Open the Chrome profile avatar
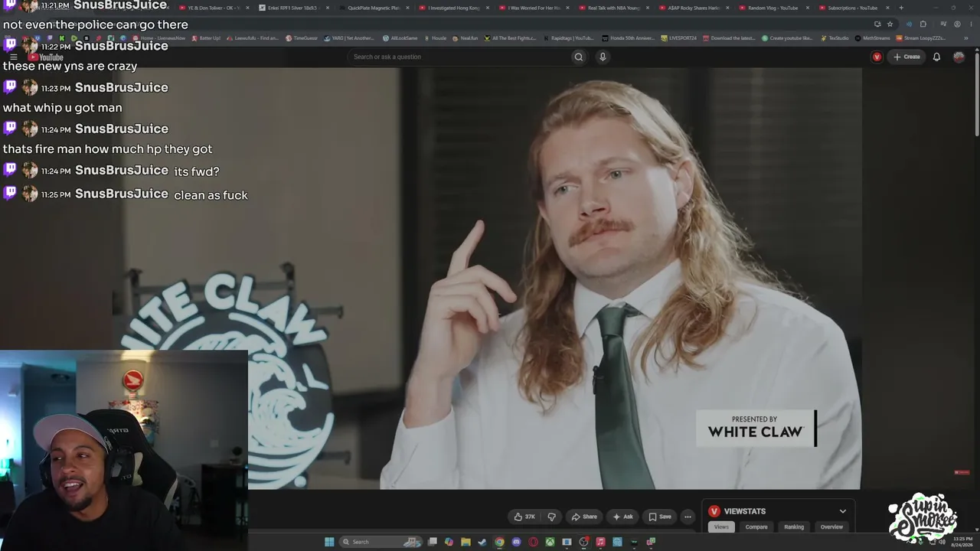This screenshot has width=980, height=551. tap(958, 24)
